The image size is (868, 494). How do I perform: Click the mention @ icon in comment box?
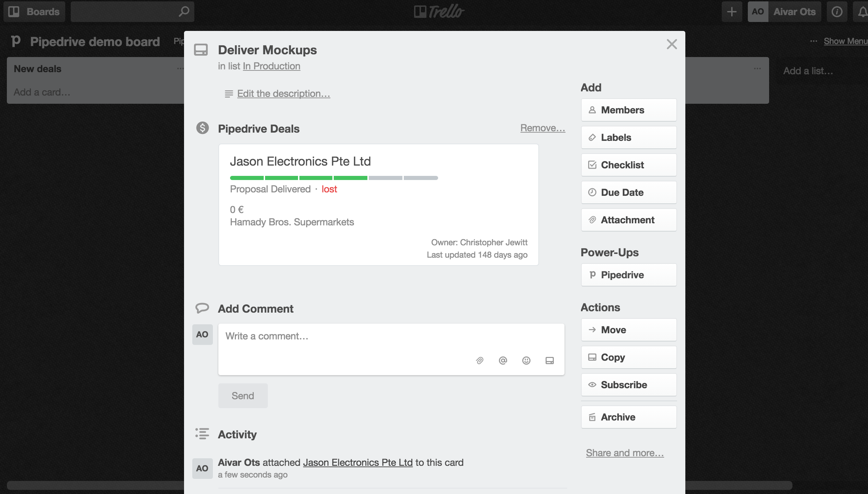coord(503,360)
